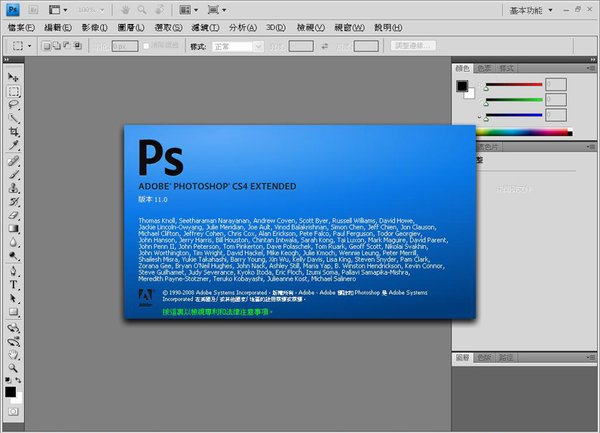
Task: Select the Eyedropper tool
Action: coord(13,145)
